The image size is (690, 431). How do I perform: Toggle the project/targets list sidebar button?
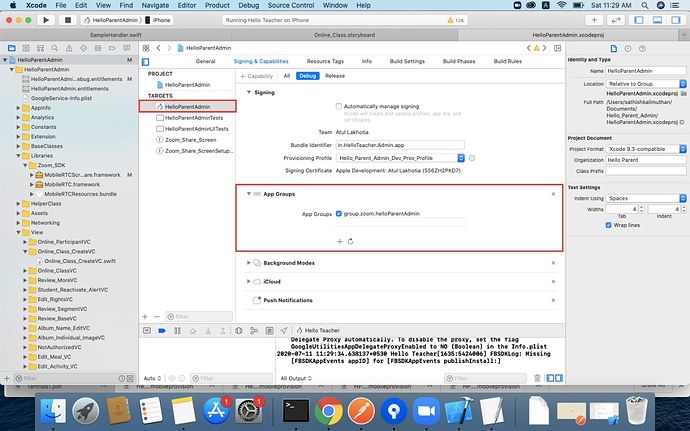146,62
